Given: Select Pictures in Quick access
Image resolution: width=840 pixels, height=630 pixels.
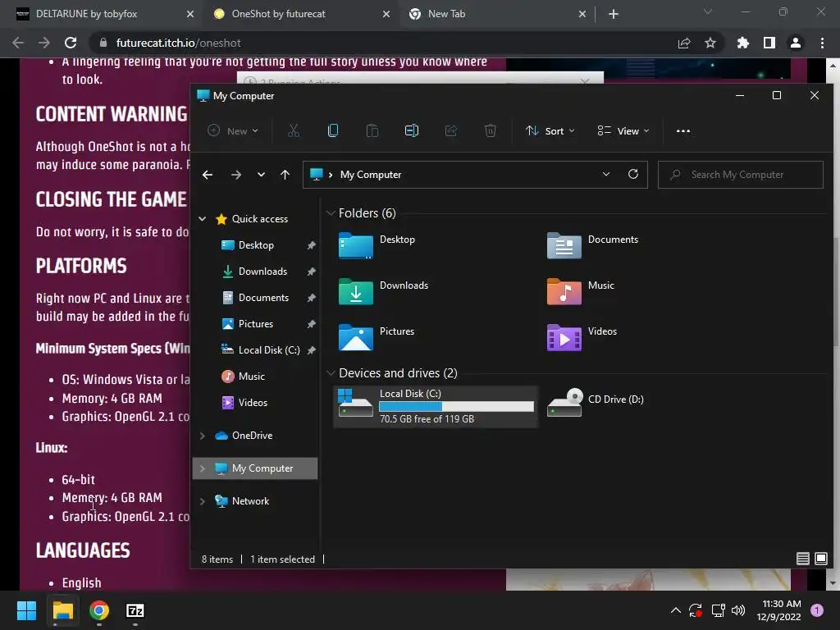Looking at the screenshot, I should 256,324.
